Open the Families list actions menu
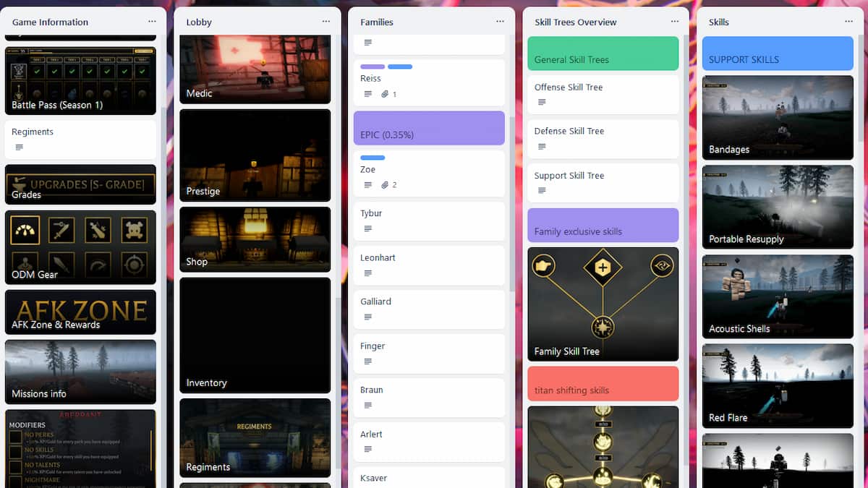Viewport: 868px width, 488px height. click(500, 22)
